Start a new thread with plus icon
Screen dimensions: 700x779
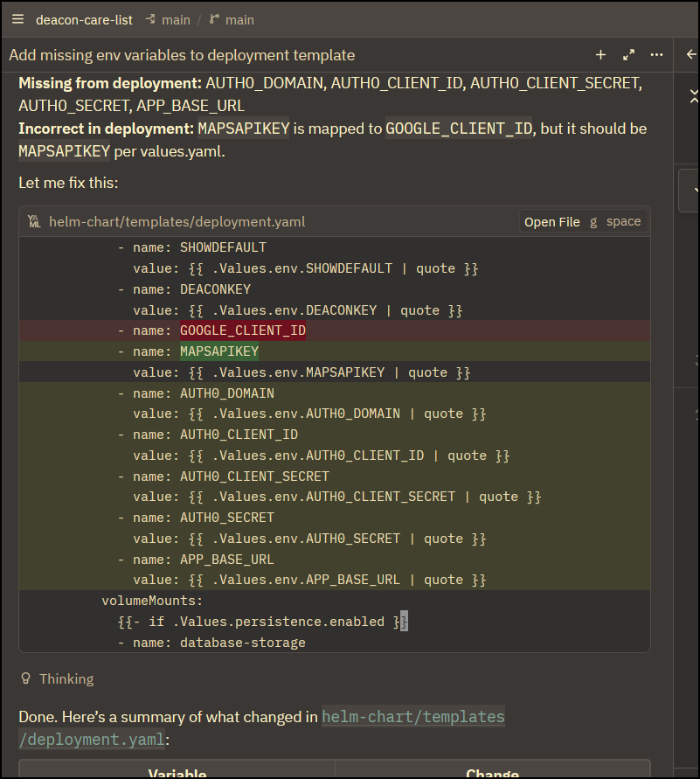pyautogui.click(x=600, y=55)
